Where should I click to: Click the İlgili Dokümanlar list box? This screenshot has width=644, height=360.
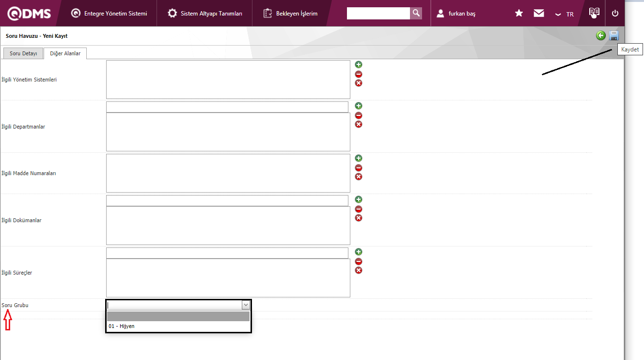[228, 226]
